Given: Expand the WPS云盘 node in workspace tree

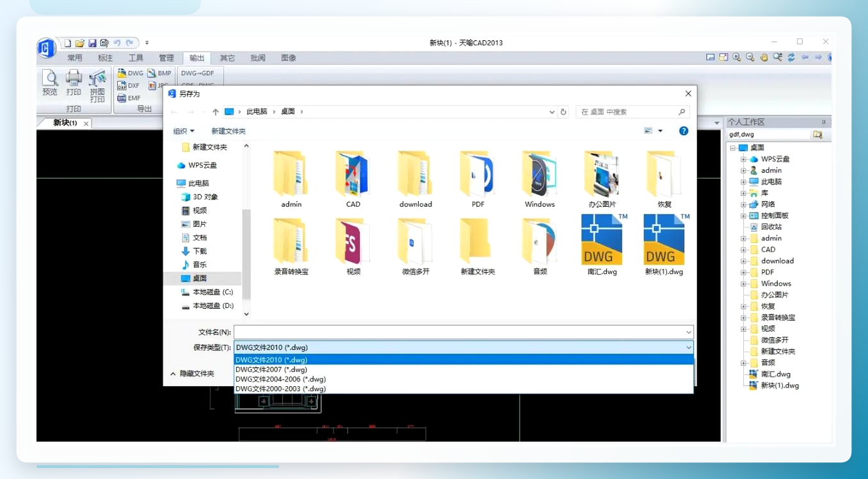Looking at the screenshot, I should click(x=743, y=159).
